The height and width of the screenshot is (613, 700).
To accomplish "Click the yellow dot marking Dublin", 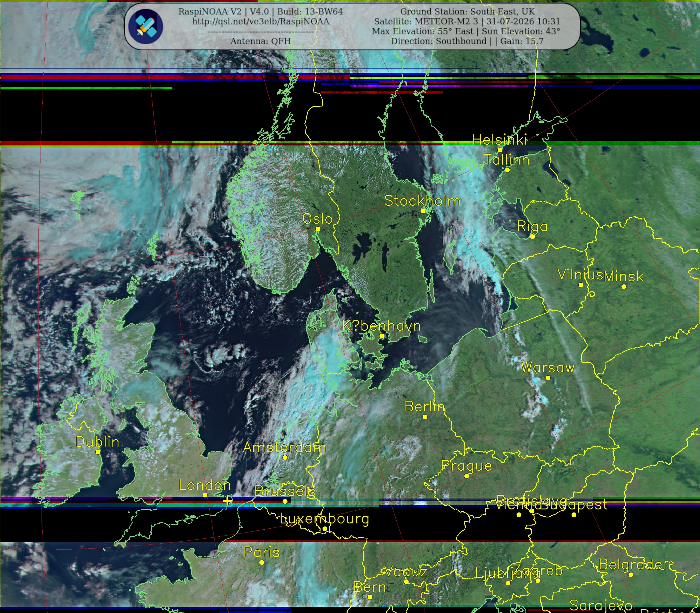I will 98,452.
